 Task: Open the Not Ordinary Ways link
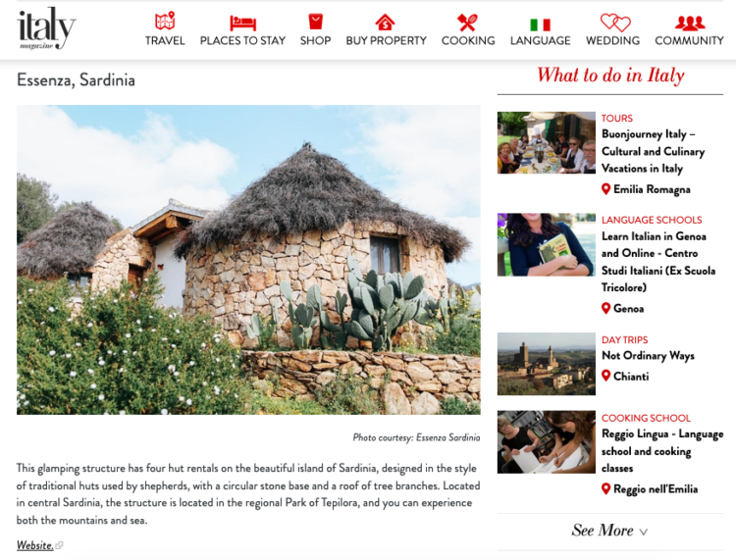[x=648, y=355]
